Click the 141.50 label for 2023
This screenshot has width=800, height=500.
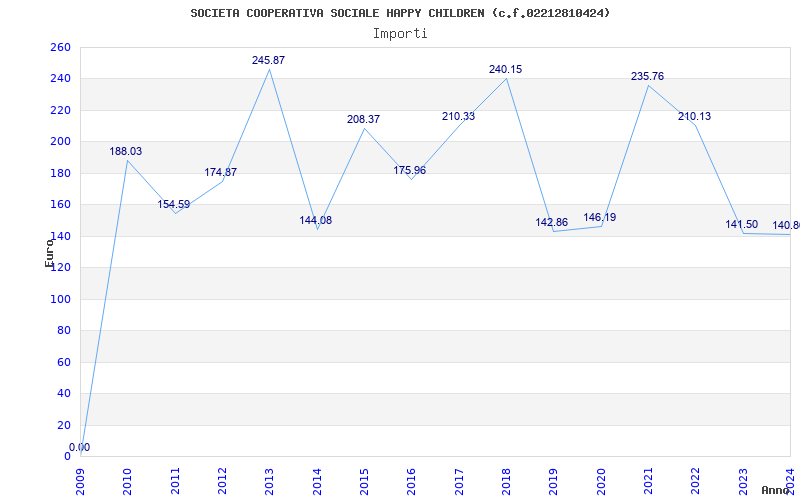coord(742,225)
